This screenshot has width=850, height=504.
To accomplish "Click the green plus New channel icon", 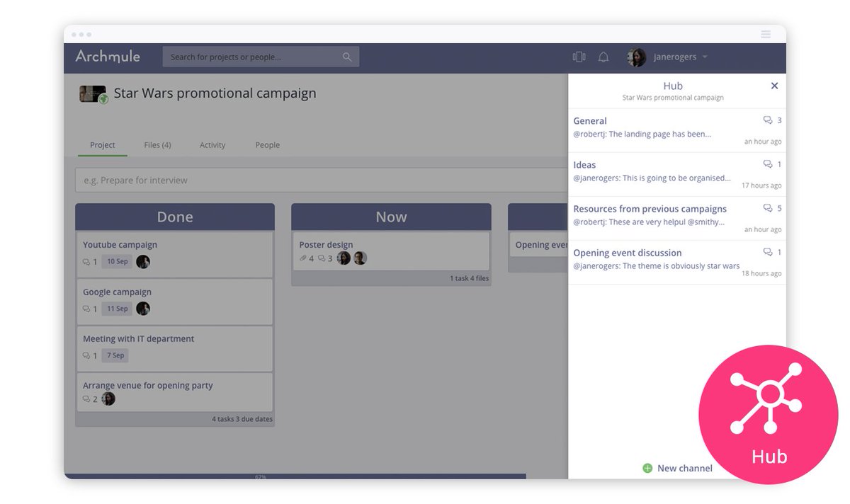I will [647, 468].
